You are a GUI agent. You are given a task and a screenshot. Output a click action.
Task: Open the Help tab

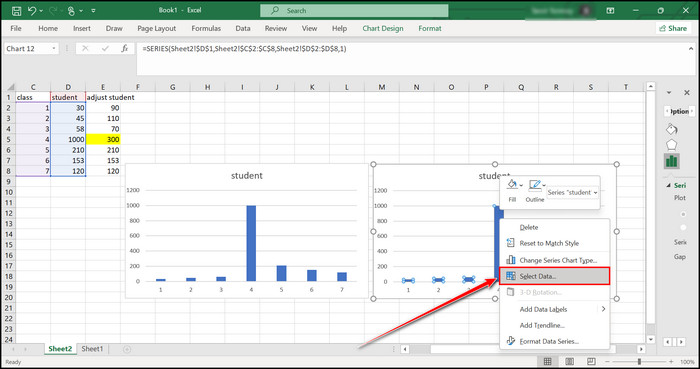(339, 28)
